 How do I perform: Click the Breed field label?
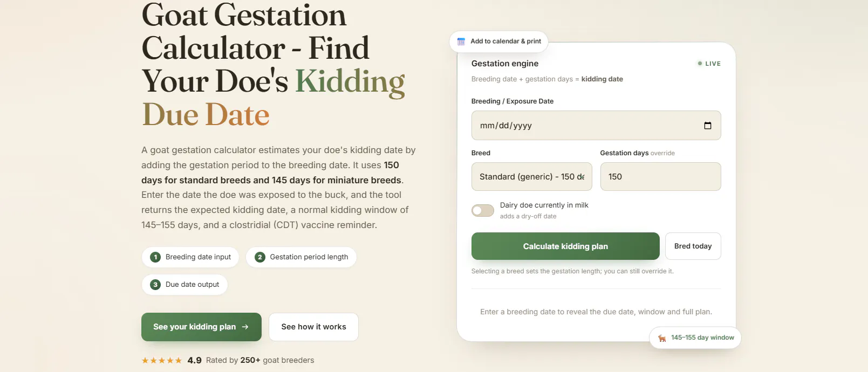[481, 153]
